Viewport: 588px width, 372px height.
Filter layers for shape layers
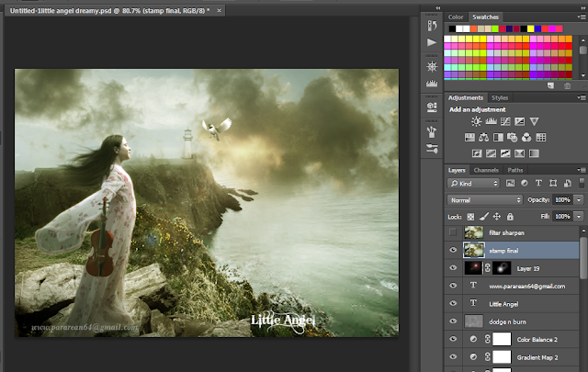coord(553,183)
